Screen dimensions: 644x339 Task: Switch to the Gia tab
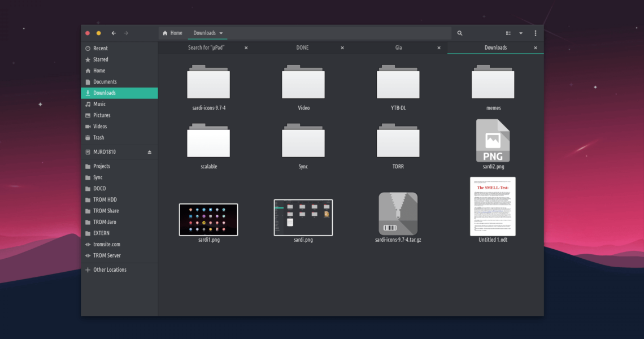coord(398,48)
